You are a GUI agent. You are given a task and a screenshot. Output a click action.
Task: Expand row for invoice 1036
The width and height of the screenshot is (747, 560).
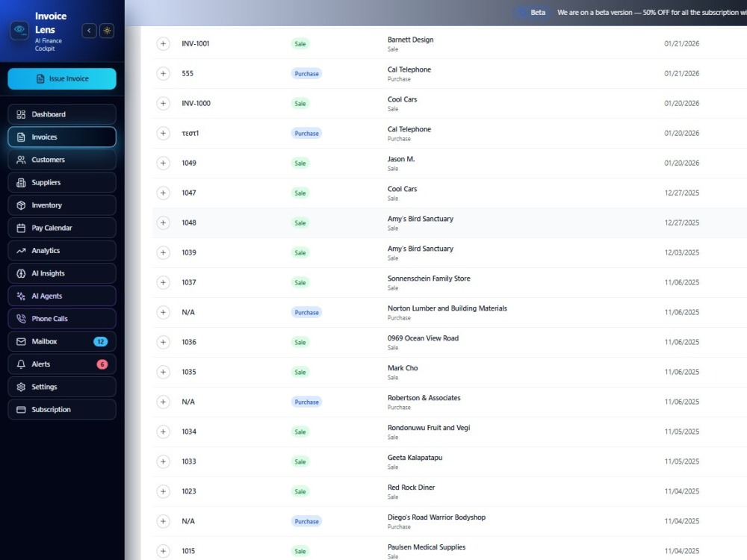click(x=163, y=342)
